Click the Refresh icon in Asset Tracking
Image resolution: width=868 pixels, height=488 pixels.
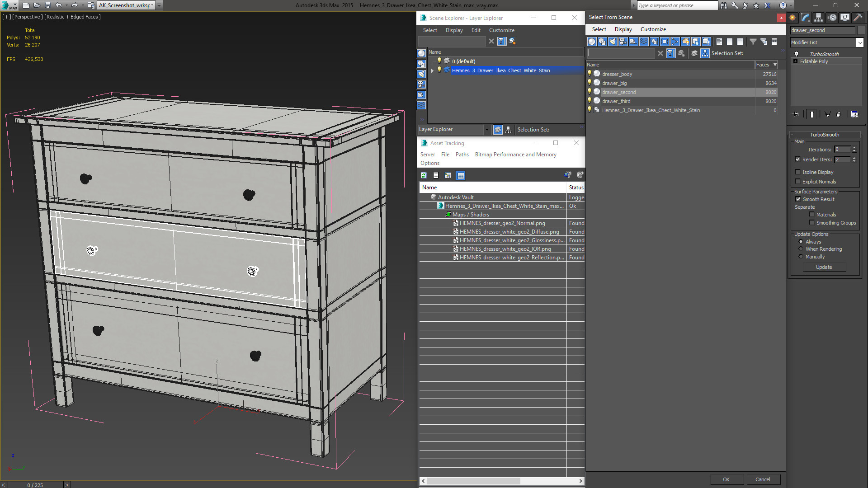click(x=424, y=175)
